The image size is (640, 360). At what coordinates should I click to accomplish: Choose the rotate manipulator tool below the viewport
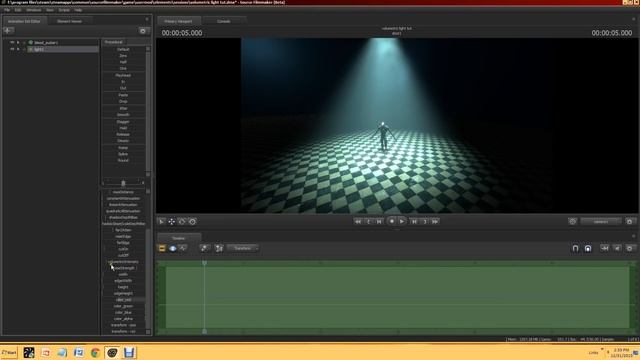(182, 222)
